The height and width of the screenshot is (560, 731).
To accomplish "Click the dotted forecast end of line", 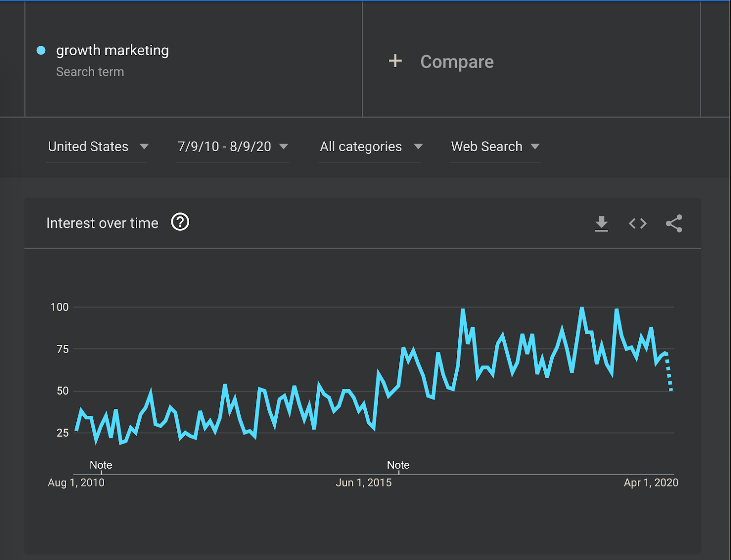I will 669,371.
